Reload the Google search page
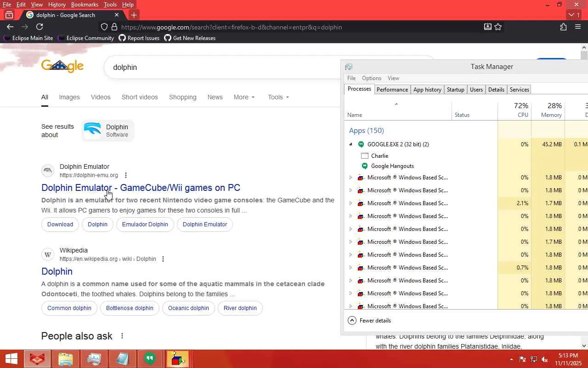Image resolution: width=588 pixels, height=368 pixels. [x=40, y=27]
